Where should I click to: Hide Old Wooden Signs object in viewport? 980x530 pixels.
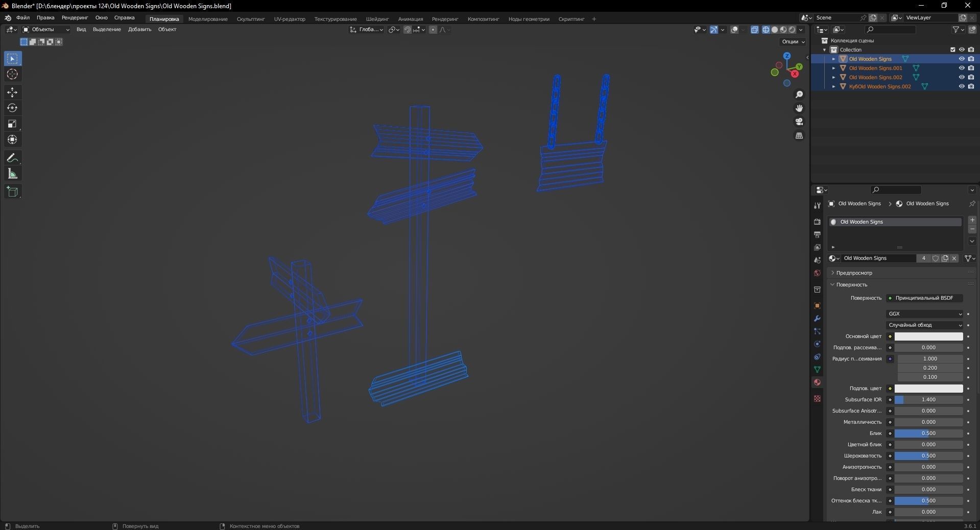coord(962,59)
